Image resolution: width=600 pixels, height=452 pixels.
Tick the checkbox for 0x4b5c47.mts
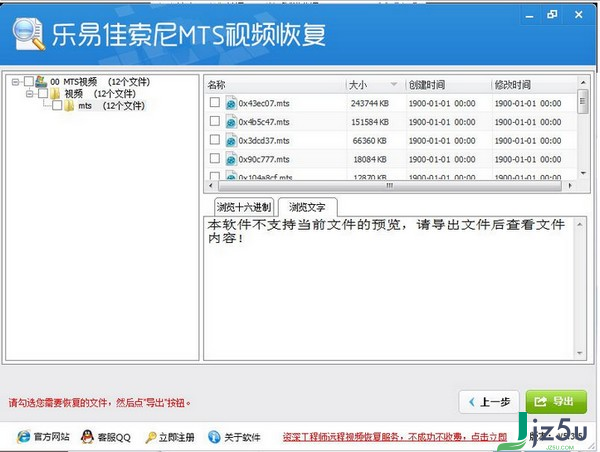tap(215, 121)
